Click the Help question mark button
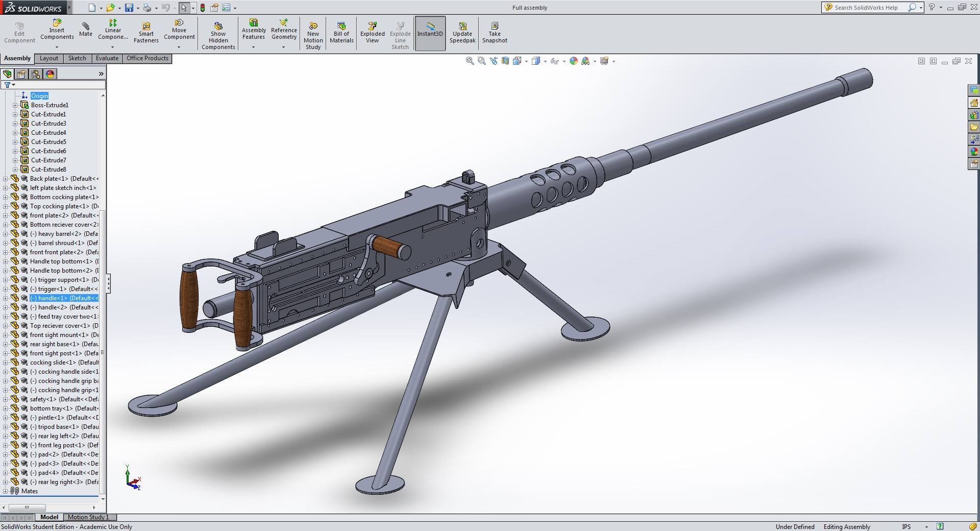980x531 pixels. point(932,7)
